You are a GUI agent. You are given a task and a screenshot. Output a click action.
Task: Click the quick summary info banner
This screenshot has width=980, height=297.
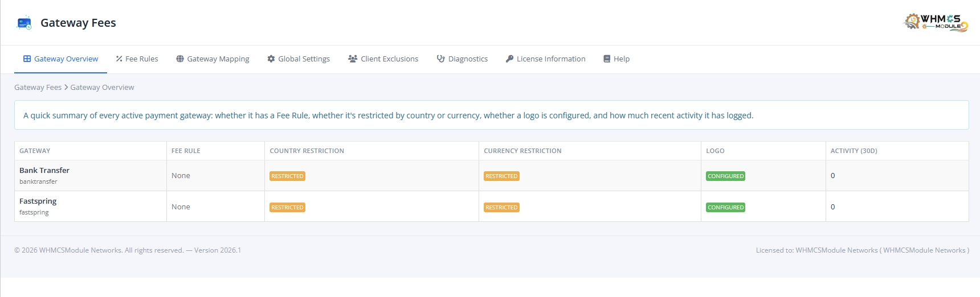[x=491, y=115]
